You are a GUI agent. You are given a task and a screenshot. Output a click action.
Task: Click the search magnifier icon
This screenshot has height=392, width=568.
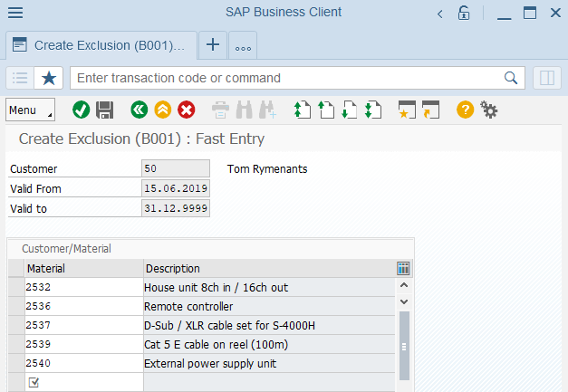coord(511,78)
